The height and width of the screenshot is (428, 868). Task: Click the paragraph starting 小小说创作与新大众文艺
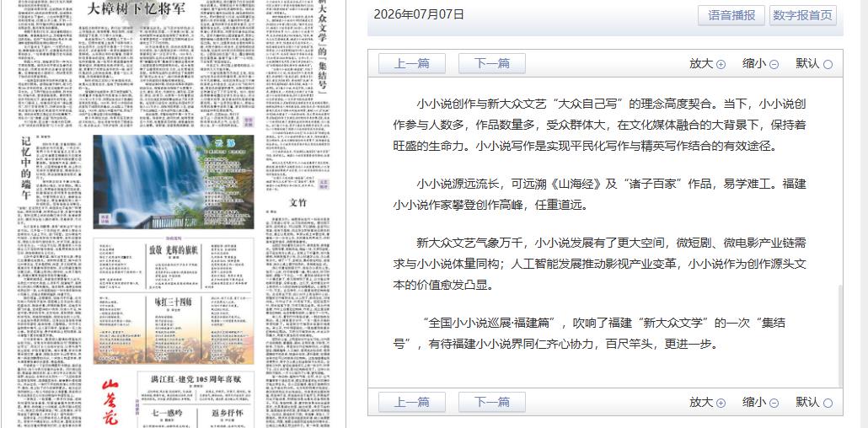[x=599, y=126]
